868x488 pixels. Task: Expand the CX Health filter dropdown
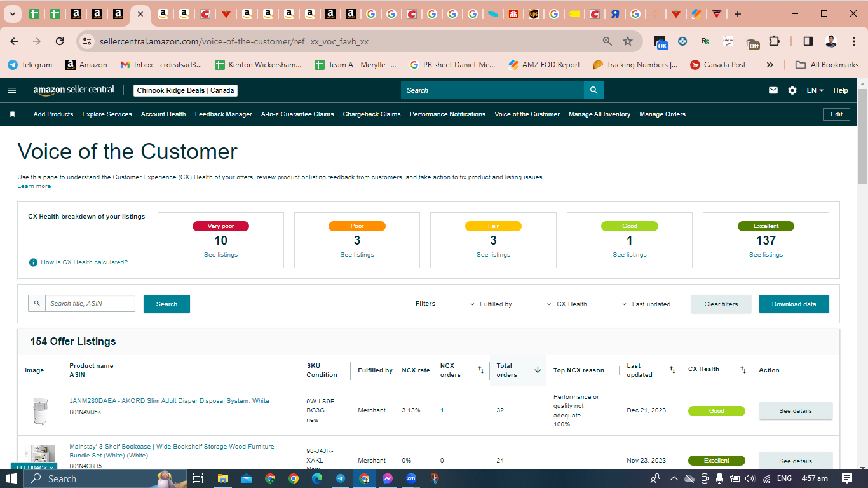click(567, 304)
